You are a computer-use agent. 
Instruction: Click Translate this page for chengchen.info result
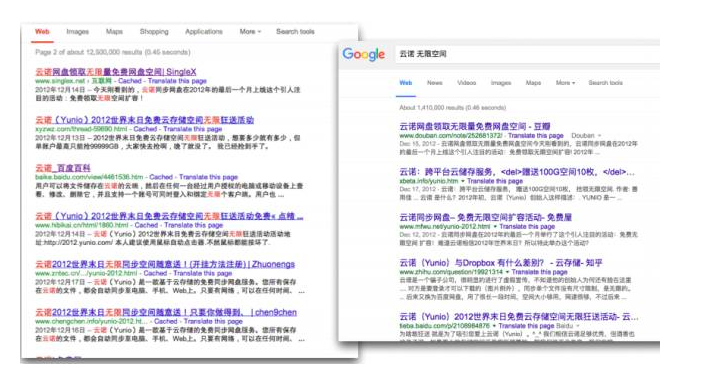(213, 321)
